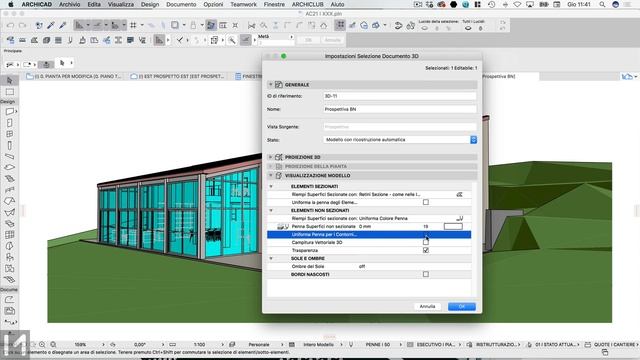Collapse the Elementi Non Sezionati group
Viewport: 640px width, 360px height.
click(271, 211)
